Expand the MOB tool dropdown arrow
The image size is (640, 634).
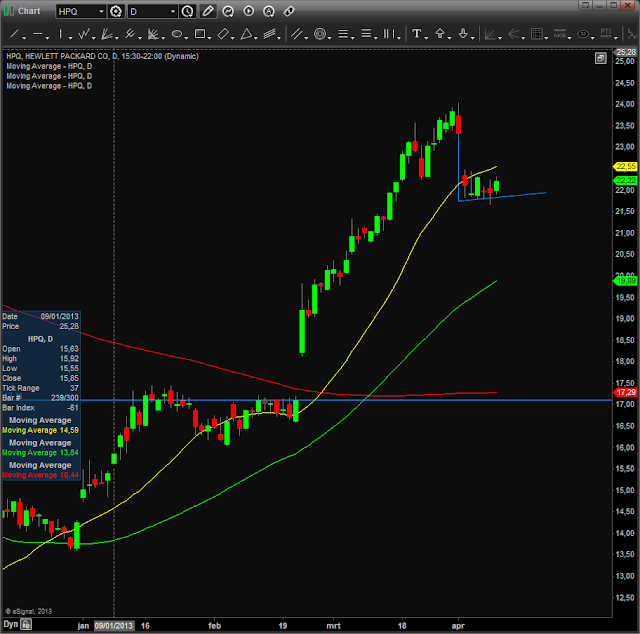click(x=569, y=38)
